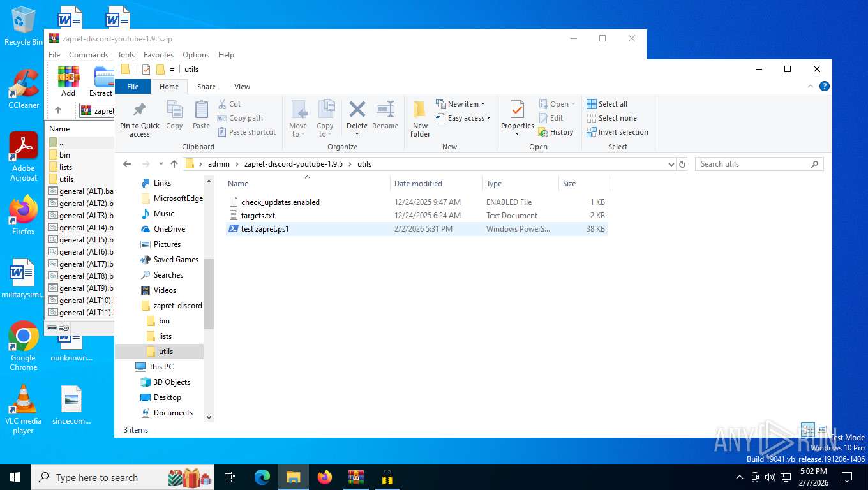Open VLC media player desktop shortcut
Image resolution: width=868 pixels, height=490 pixels.
(x=24, y=409)
